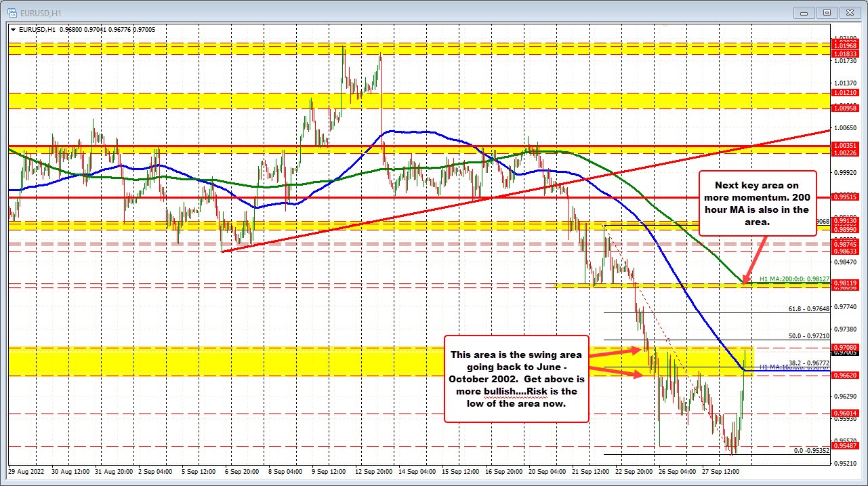
Task: Click the EURUSD,H1 title bar label
Action: (41, 12)
